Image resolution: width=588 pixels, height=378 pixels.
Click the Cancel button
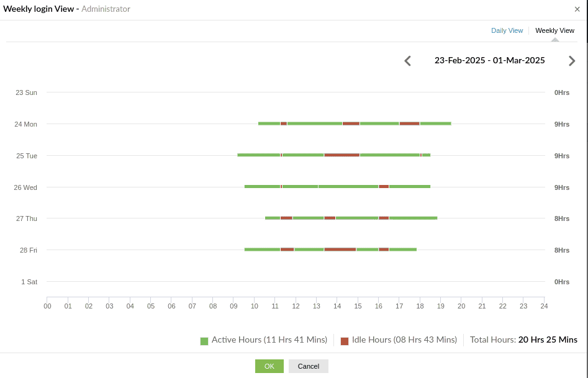308,366
